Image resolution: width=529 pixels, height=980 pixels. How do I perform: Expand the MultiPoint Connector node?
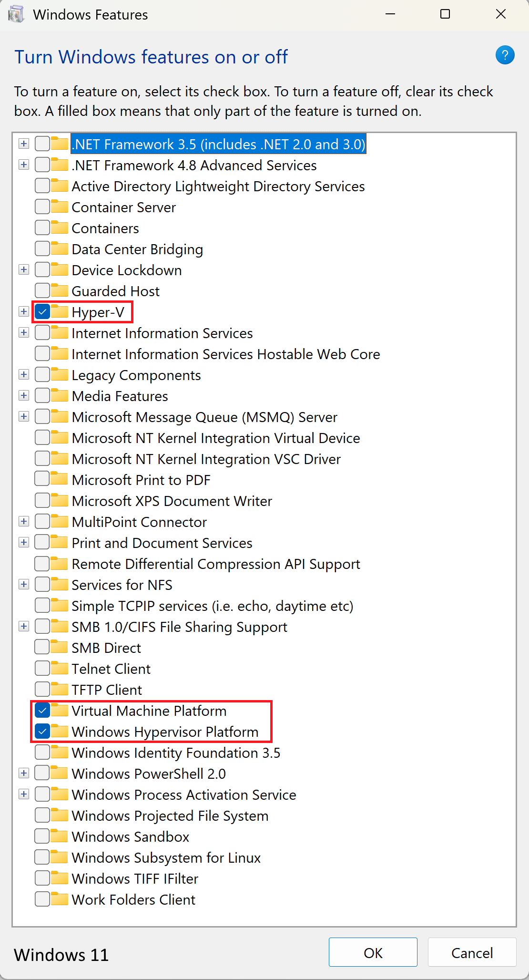point(24,521)
